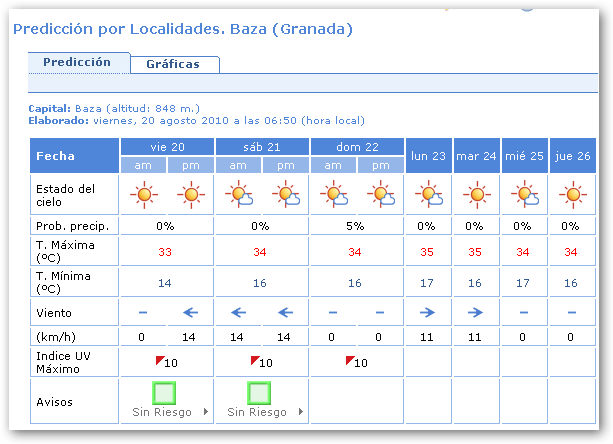The height and width of the screenshot is (444, 613).
Task: Select the Predicción tab
Action: 78,62
